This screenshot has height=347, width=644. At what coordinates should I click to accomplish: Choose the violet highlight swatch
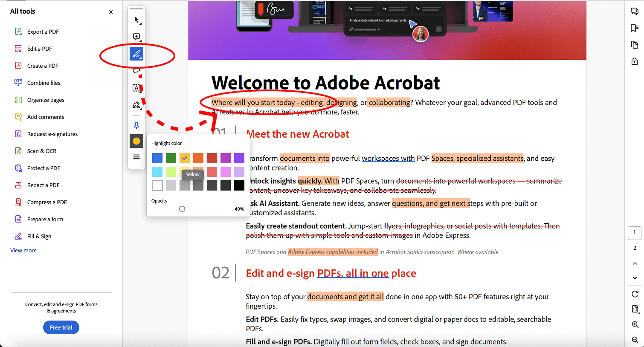coord(239,158)
